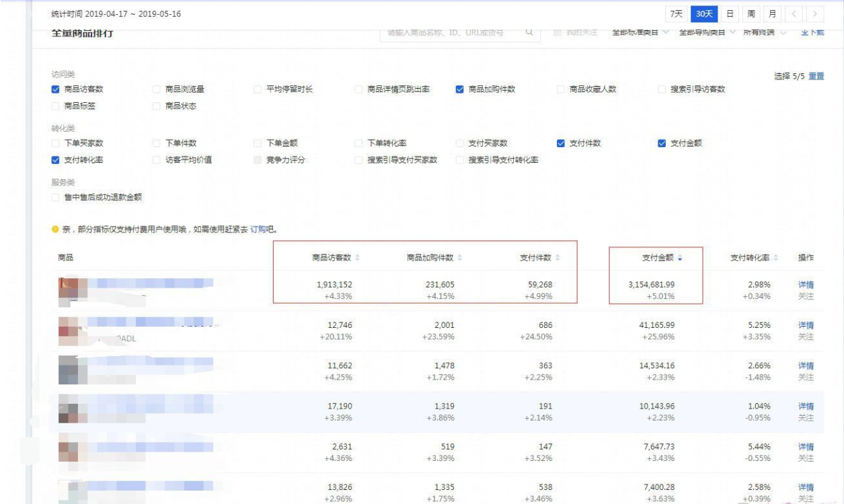Screen dimensions: 844x504
Task: Open 详情 for the 7,647.73 row
Action: [806, 447]
